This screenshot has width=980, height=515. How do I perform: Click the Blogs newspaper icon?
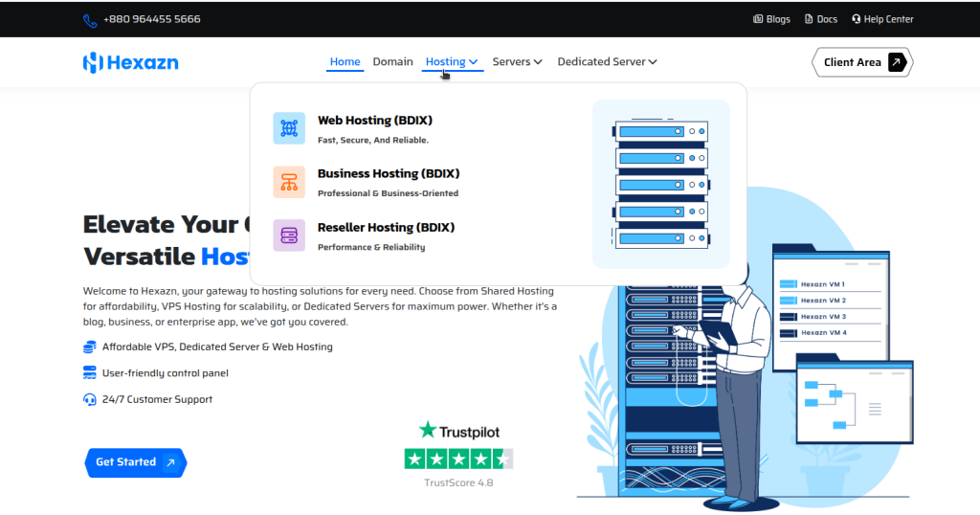pos(758,19)
